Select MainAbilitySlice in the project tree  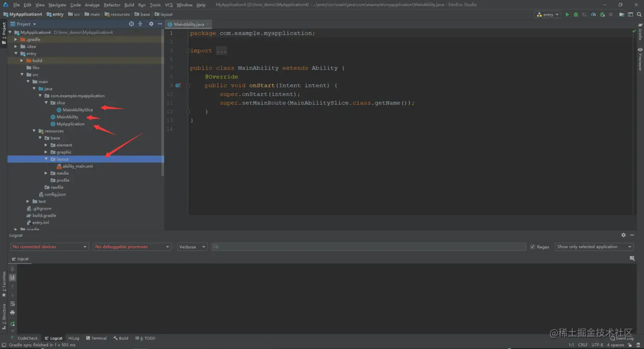click(77, 110)
